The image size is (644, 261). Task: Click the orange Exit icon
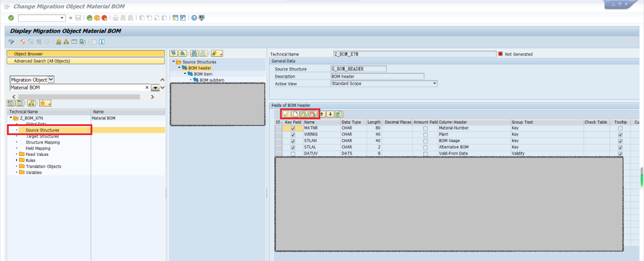[97, 18]
